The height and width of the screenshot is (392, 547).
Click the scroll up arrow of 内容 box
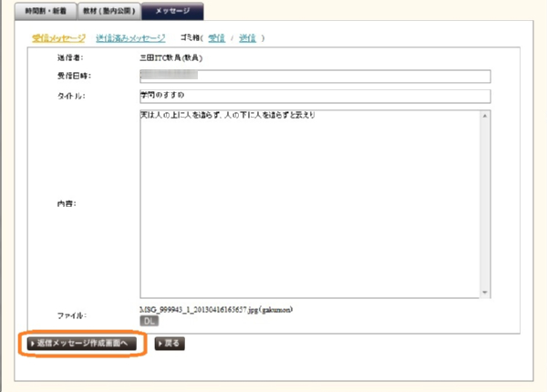(486, 116)
